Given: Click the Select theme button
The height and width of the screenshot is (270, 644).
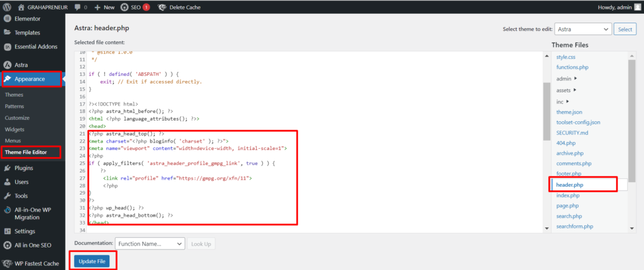Looking at the screenshot, I should click(x=625, y=29).
